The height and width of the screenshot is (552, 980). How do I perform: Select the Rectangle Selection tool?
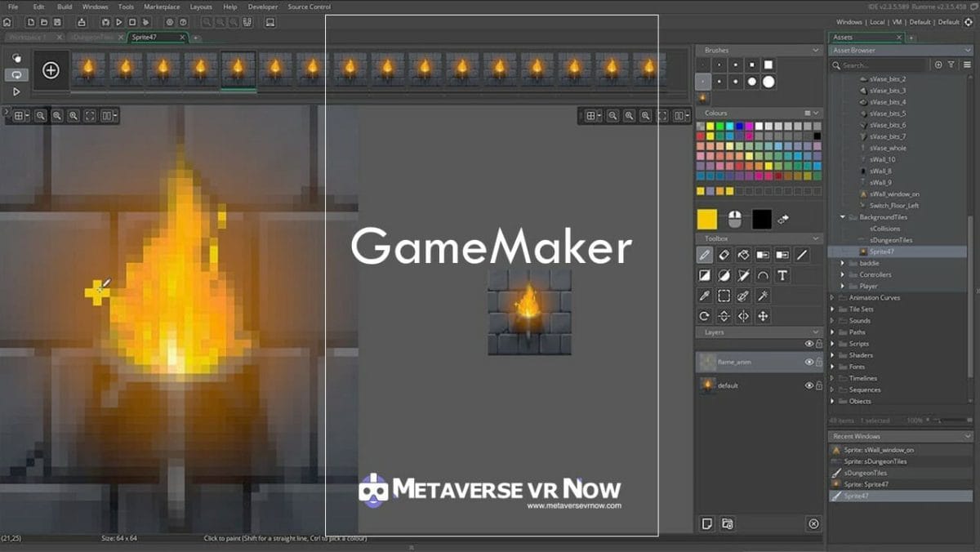[x=724, y=296]
